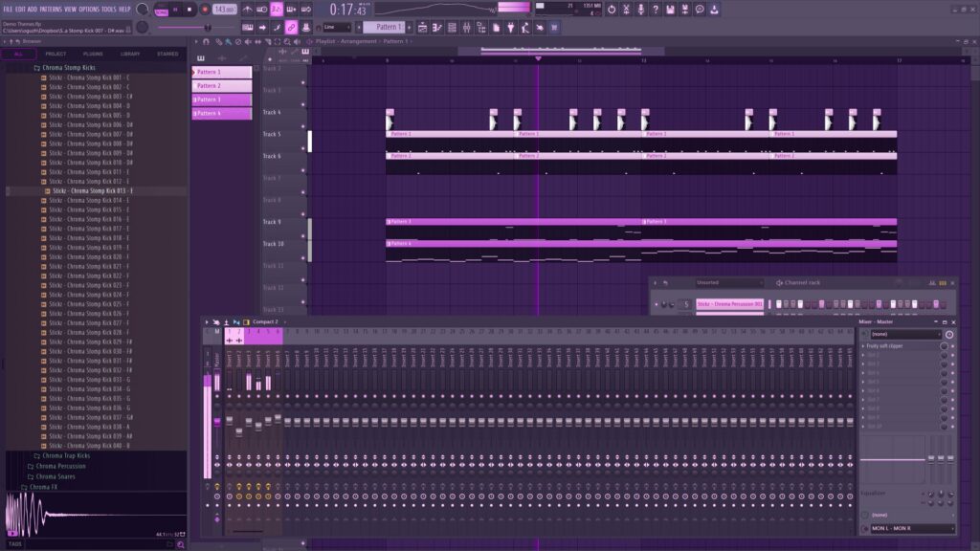Viewport: 980px width, 551px height.
Task: Open the metronome toggle in the toolbar
Action: click(x=248, y=10)
